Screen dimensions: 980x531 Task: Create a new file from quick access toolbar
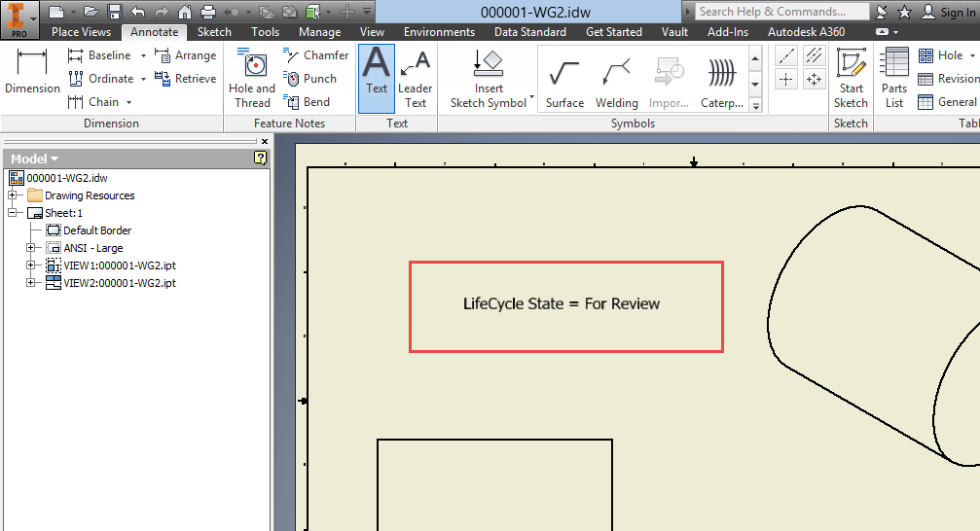point(56,12)
